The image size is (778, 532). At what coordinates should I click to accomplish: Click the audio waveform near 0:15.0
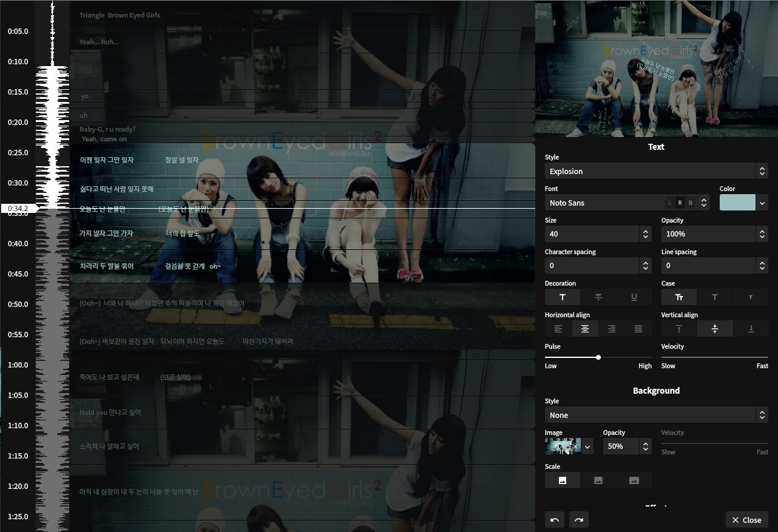(x=52, y=92)
